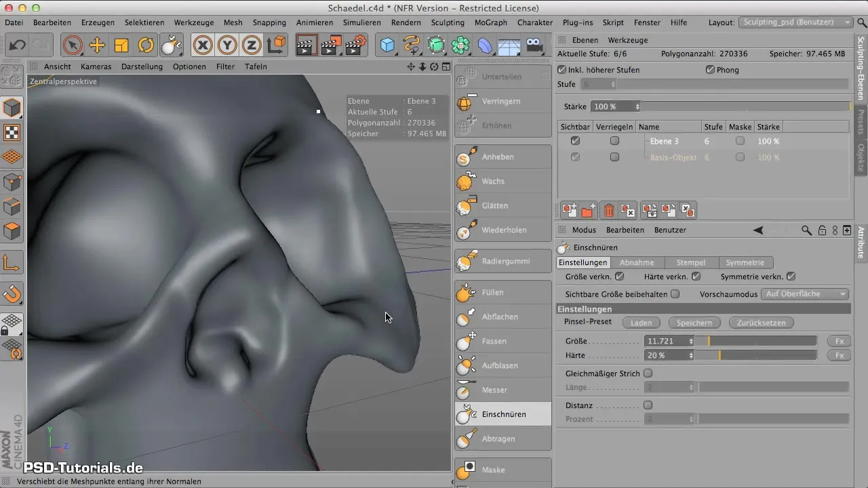Activate the Move tool
This screenshot has height=488, width=868.
pyautogui.click(x=97, y=45)
